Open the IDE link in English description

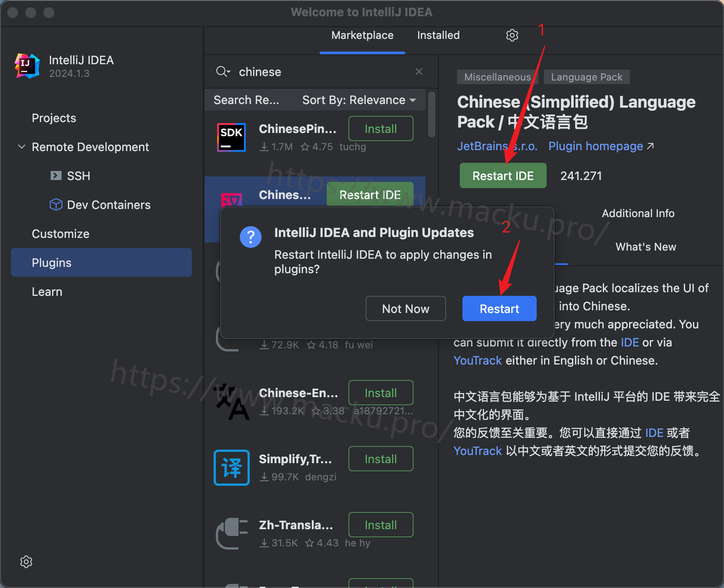(x=629, y=342)
